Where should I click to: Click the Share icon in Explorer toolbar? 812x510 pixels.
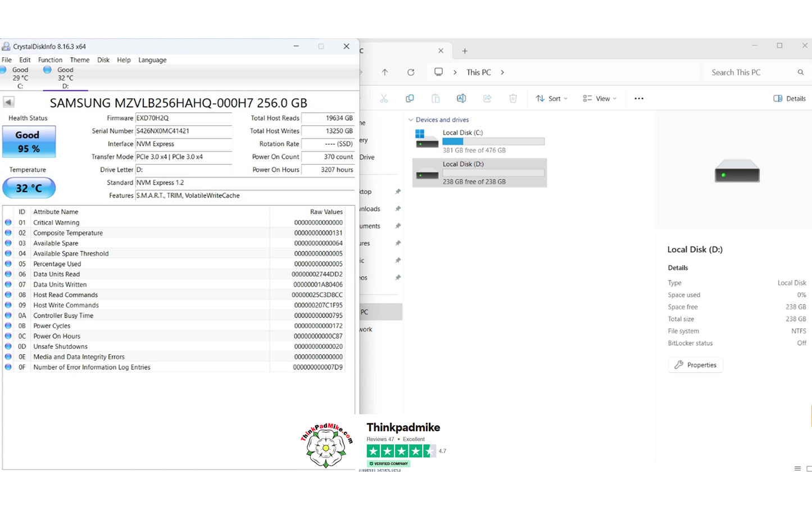pyautogui.click(x=487, y=98)
